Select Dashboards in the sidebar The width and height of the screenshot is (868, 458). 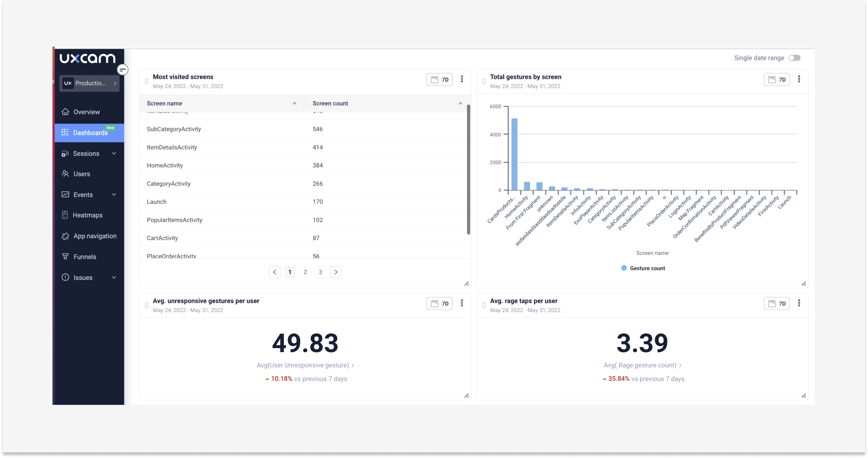point(90,133)
